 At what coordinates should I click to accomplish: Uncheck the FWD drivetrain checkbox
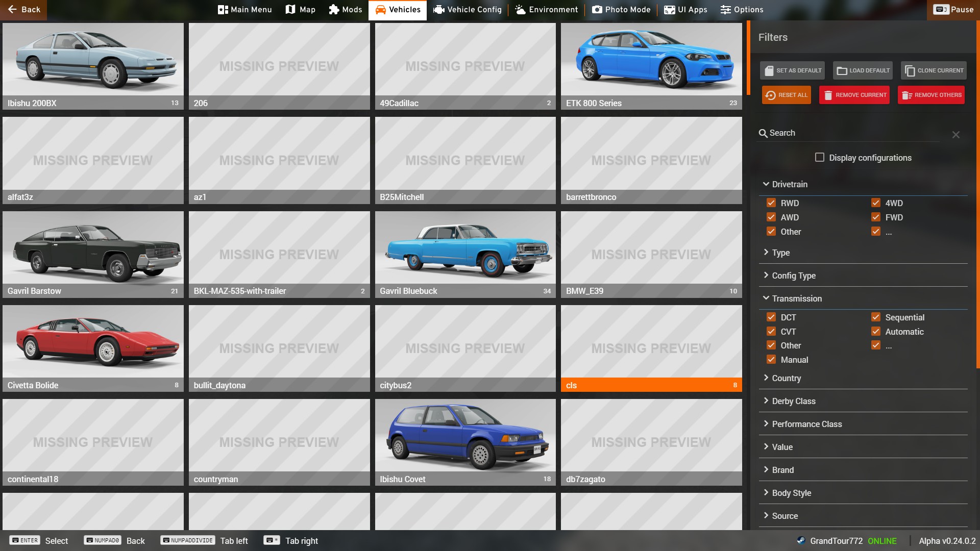click(876, 217)
